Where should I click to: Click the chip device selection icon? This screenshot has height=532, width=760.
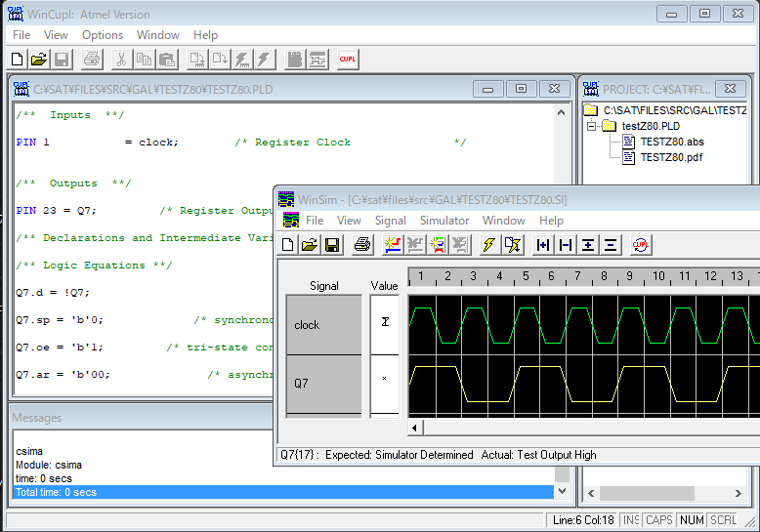(x=295, y=60)
